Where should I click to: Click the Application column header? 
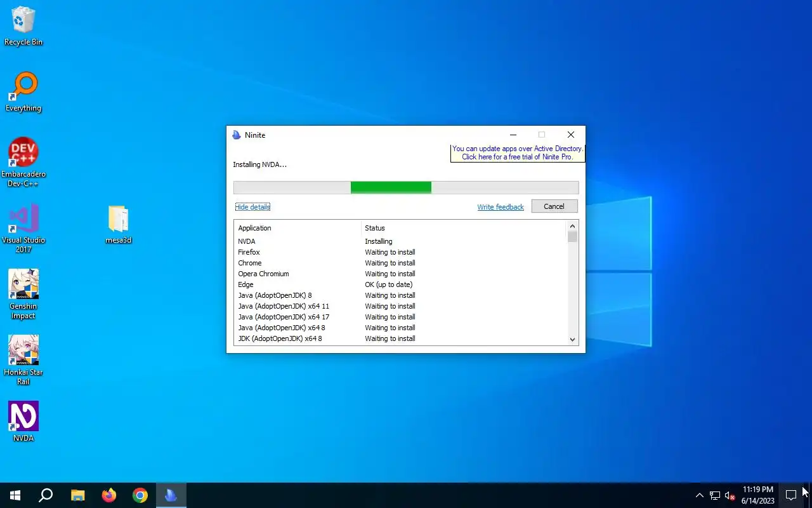298,228
